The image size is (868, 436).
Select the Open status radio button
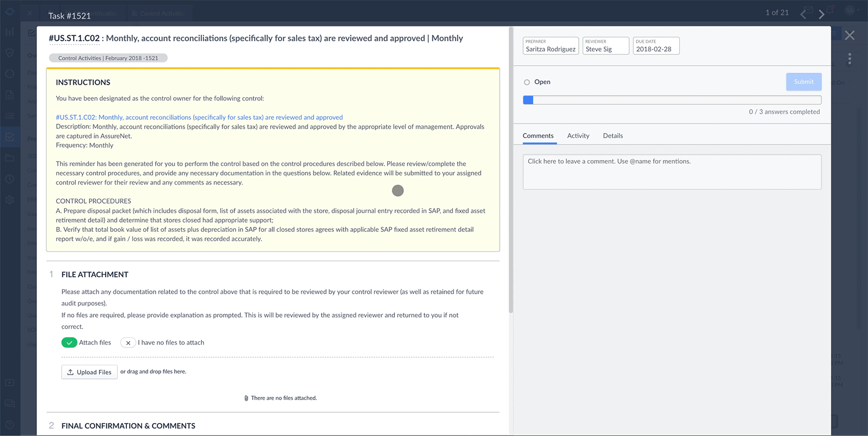click(527, 82)
